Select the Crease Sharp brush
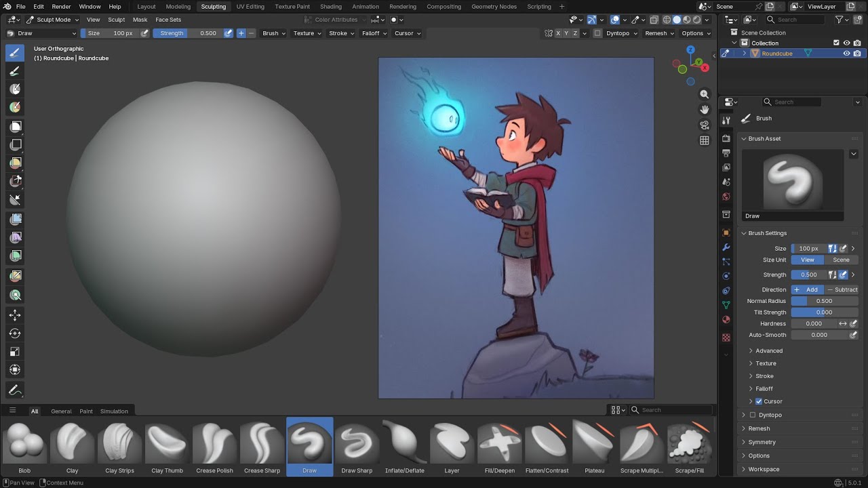 pos(262,446)
